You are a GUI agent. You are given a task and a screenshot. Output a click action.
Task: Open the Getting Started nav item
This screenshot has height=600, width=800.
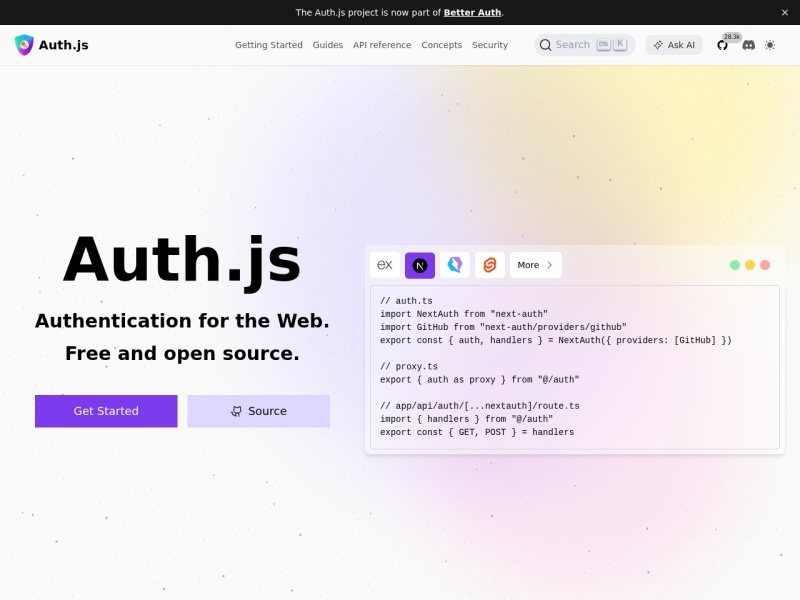click(269, 45)
